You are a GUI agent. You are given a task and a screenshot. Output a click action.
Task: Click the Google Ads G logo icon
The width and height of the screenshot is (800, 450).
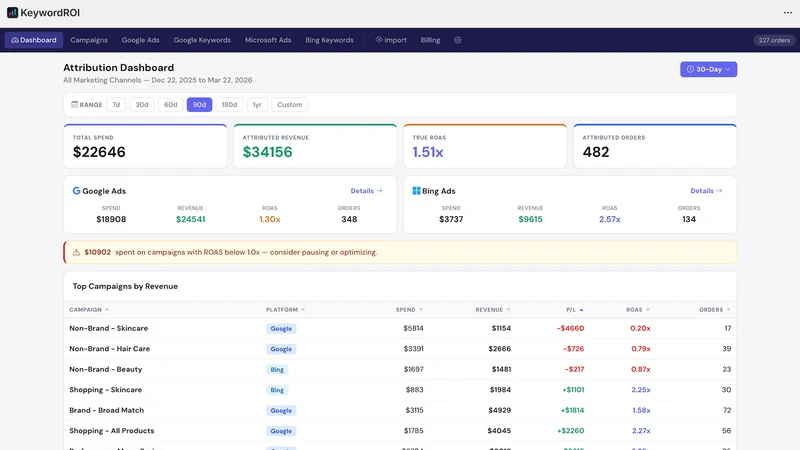76,191
